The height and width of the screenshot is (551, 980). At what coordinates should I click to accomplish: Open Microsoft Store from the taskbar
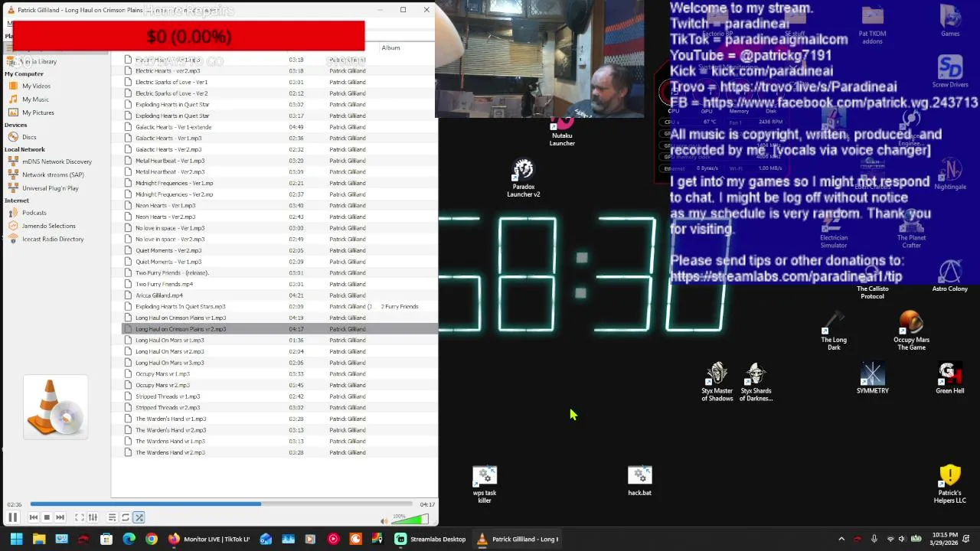106,539
